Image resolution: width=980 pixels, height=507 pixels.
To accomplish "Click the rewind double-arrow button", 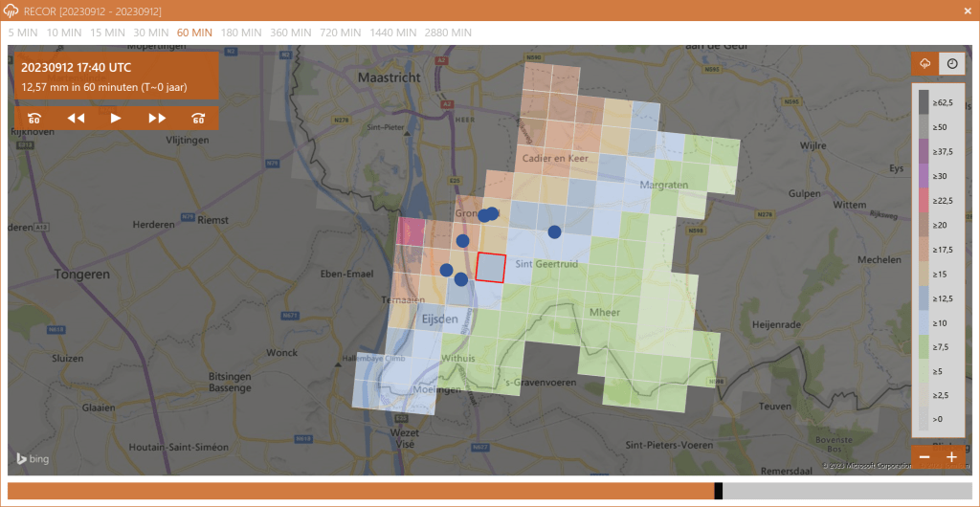I will 76,119.
